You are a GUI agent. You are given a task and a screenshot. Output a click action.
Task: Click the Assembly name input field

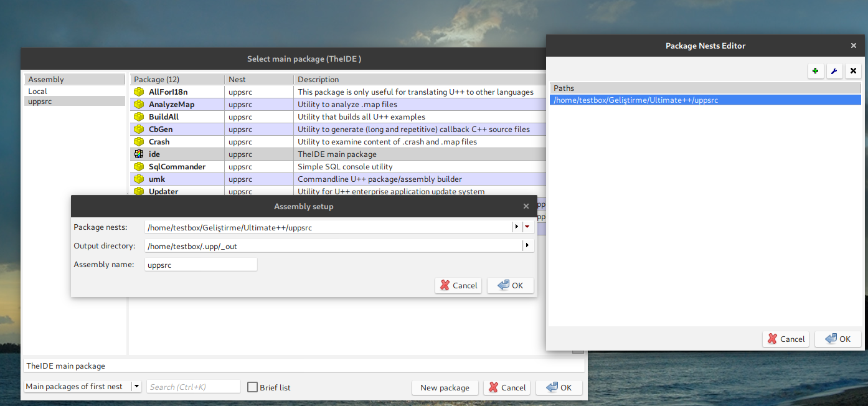200,265
